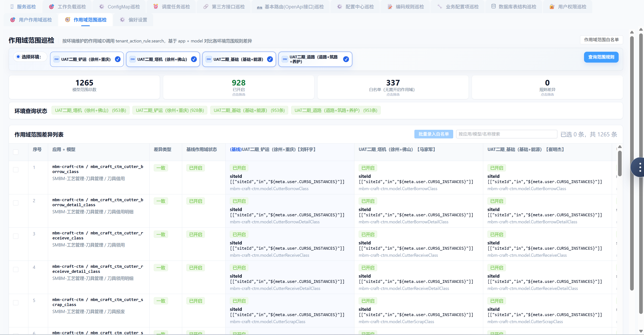Tick the checkbox of row 3

coord(16,236)
